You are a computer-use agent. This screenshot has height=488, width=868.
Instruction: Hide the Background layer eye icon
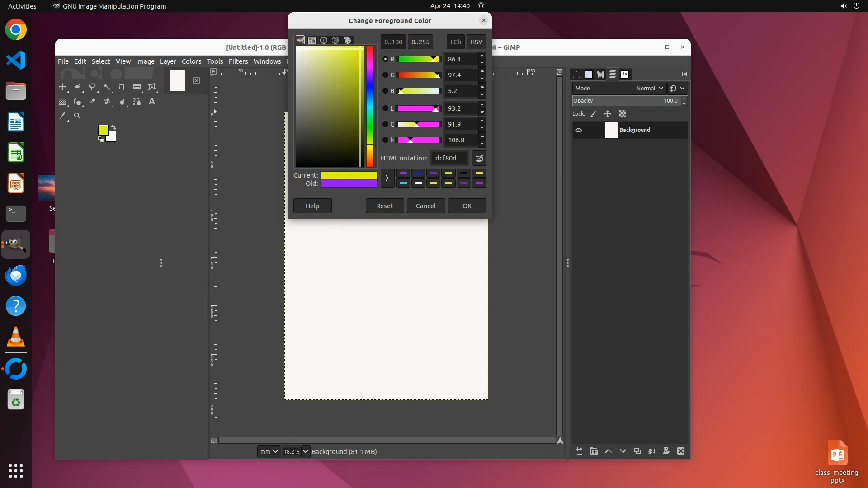tap(579, 130)
